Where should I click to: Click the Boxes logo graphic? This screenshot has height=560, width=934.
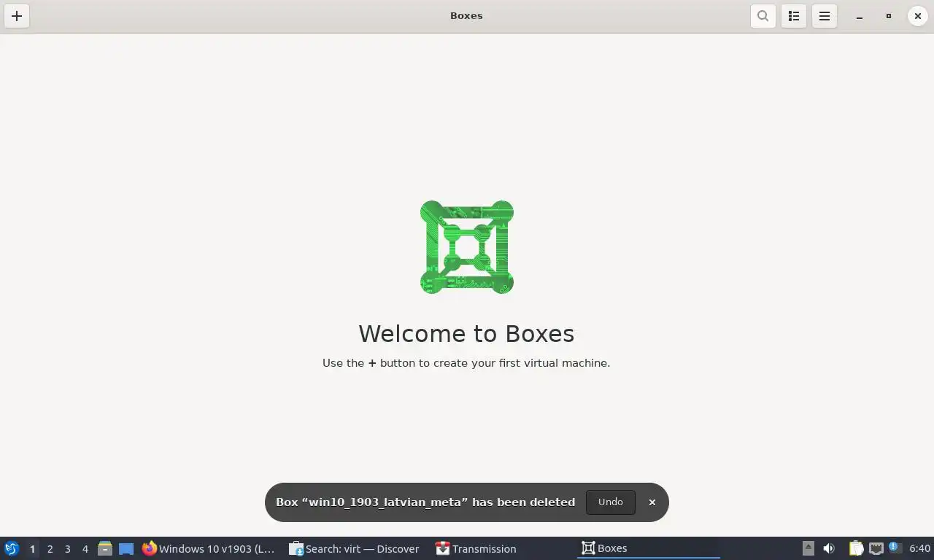click(467, 247)
